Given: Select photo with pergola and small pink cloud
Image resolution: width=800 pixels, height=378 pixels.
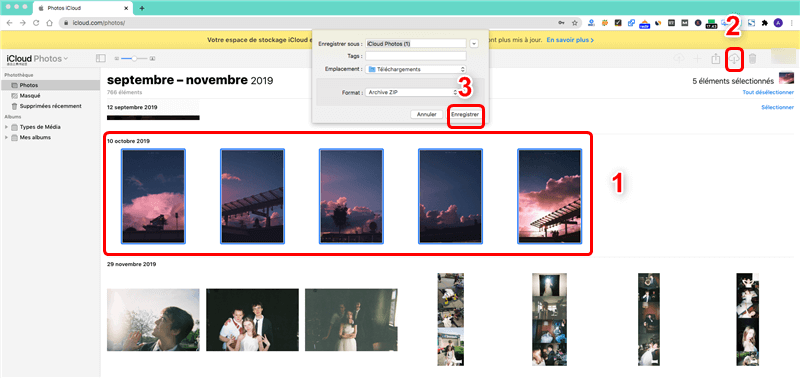Looking at the screenshot, I should pyautogui.click(x=252, y=196).
